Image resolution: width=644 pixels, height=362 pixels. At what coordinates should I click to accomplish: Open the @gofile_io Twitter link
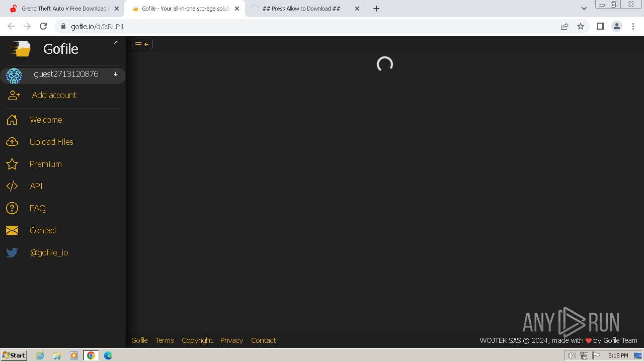pos(49,252)
